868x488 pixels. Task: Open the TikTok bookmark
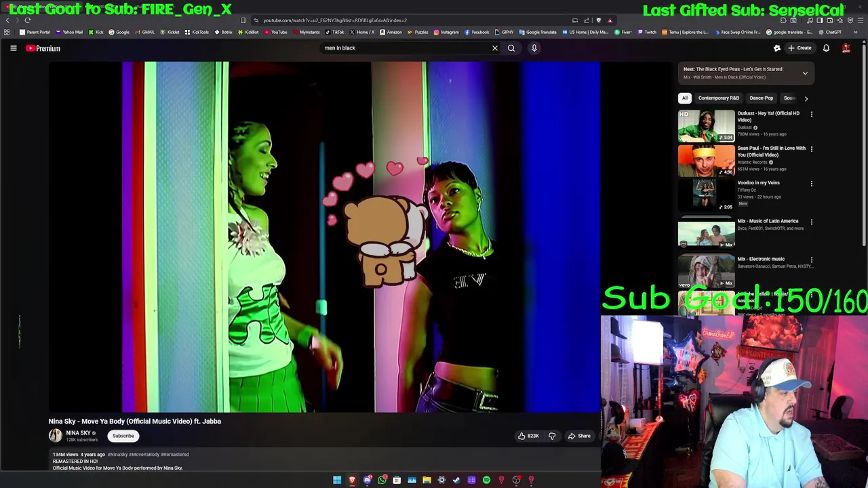[x=335, y=32]
